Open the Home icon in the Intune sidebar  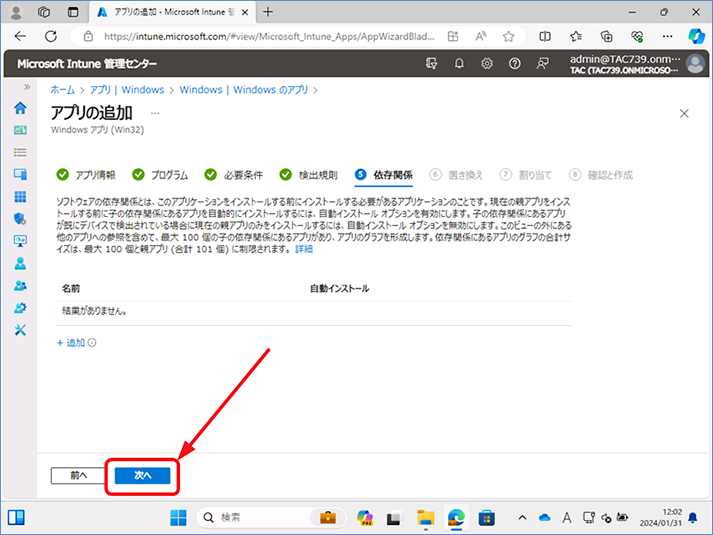(x=20, y=108)
